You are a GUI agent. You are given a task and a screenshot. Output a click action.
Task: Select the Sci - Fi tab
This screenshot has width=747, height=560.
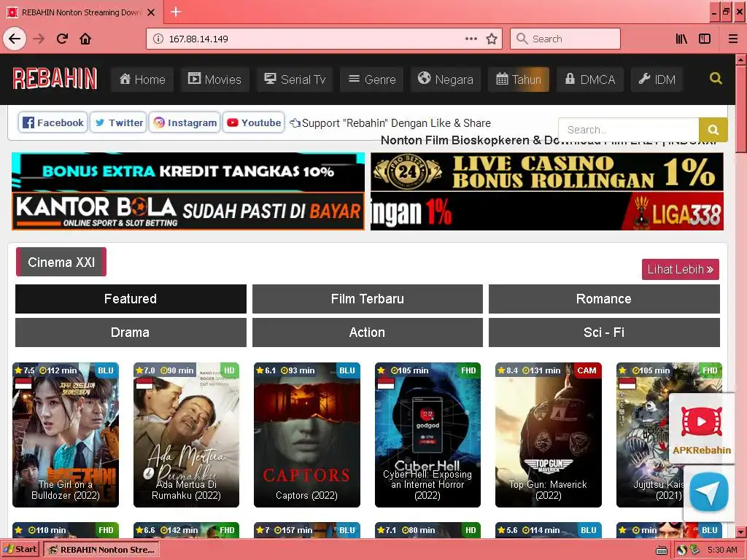click(x=604, y=332)
